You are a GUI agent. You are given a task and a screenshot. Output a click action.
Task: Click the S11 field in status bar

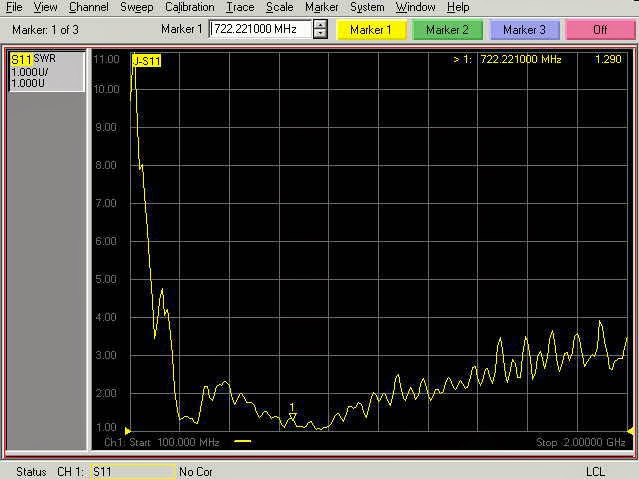pos(133,472)
